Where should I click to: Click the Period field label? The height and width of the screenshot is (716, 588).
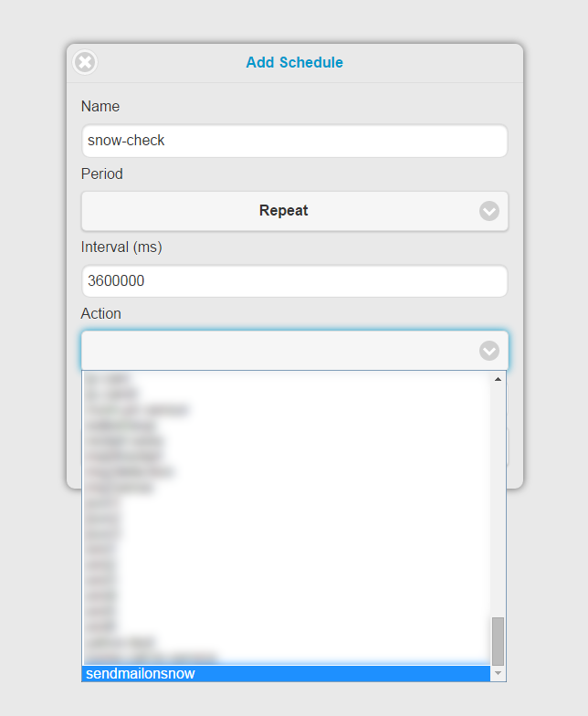[102, 174]
